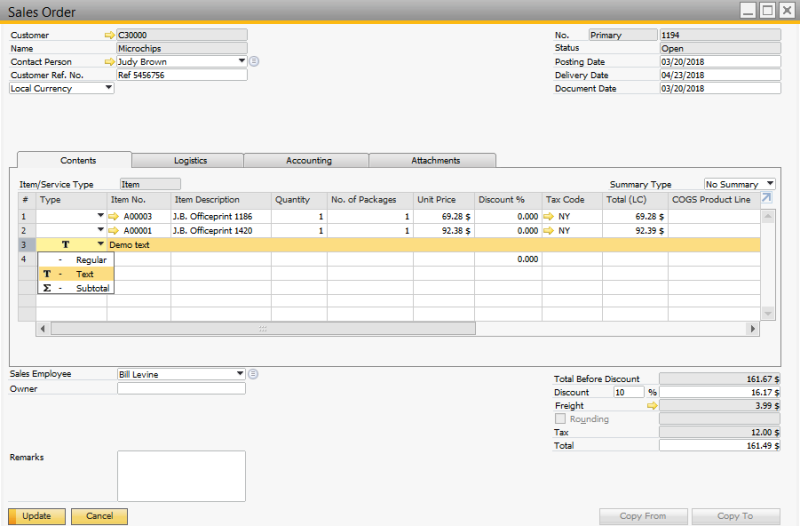Open the Local Currency dropdown
This screenshot has width=800, height=526.
(x=108, y=88)
